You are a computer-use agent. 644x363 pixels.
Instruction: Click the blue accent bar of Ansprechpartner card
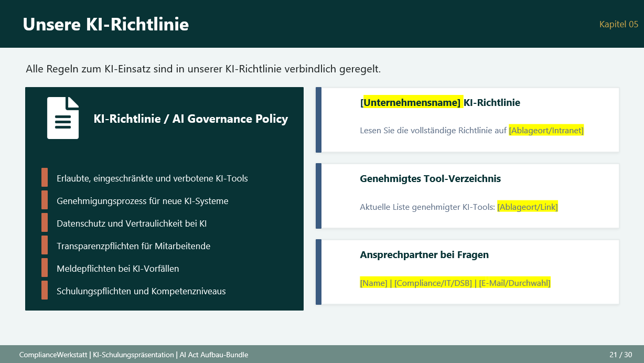tap(318, 272)
